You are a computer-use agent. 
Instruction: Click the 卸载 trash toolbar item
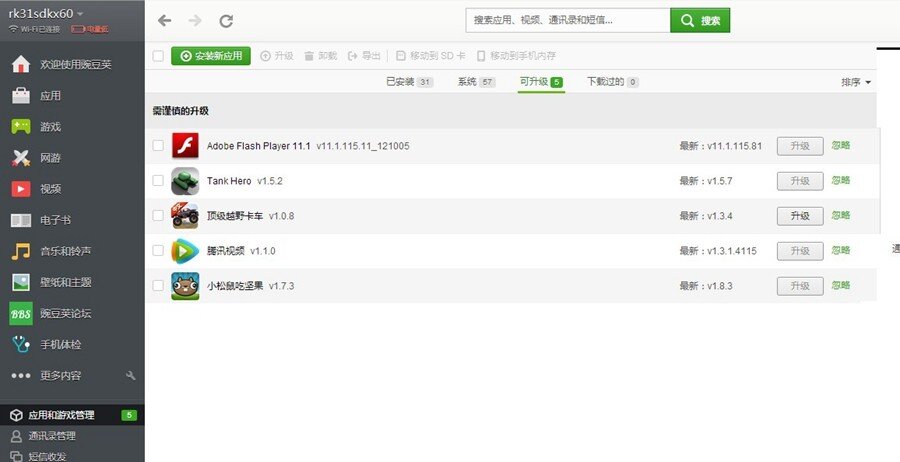coord(320,56)
